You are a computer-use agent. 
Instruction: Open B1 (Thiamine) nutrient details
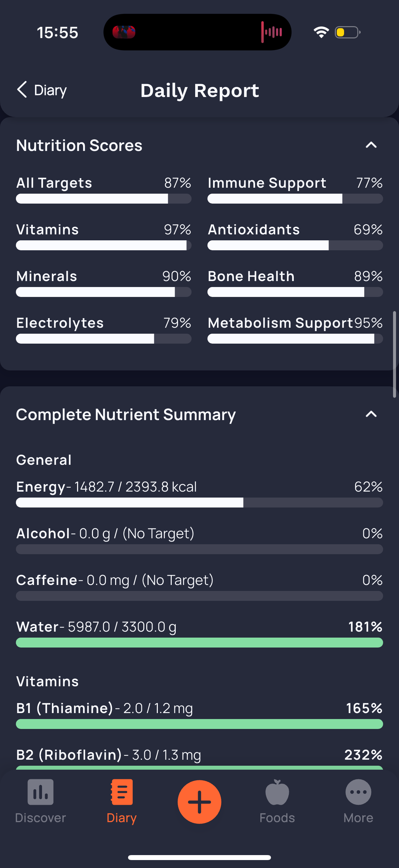199,715
